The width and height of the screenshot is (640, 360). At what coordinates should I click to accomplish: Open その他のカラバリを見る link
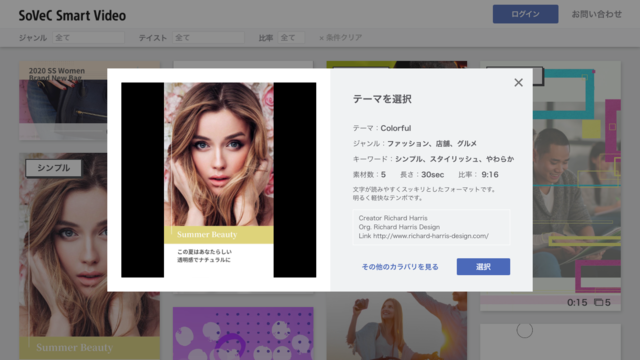[400, 267]
